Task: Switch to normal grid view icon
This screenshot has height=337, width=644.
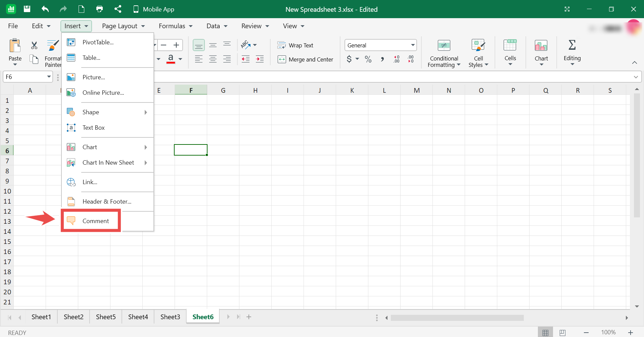Action: 545,332
